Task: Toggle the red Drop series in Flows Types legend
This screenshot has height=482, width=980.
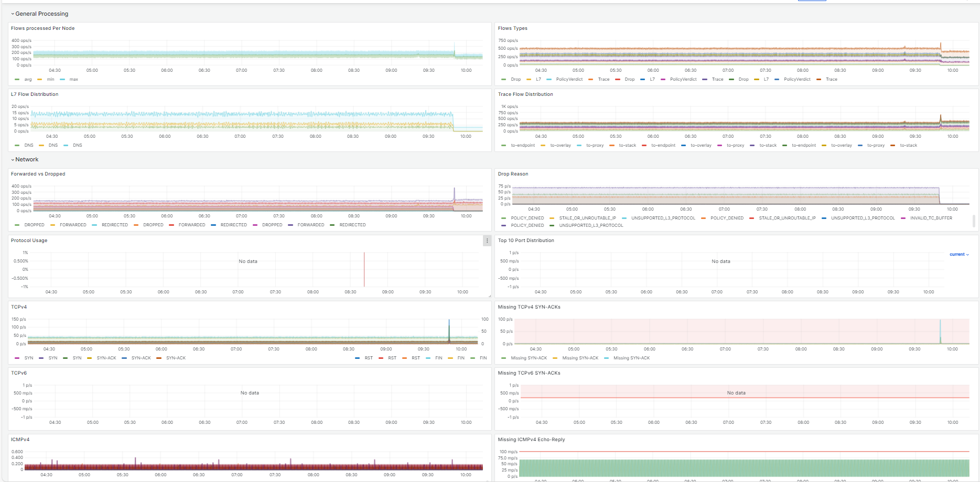Action: click(x=630, y=80)
